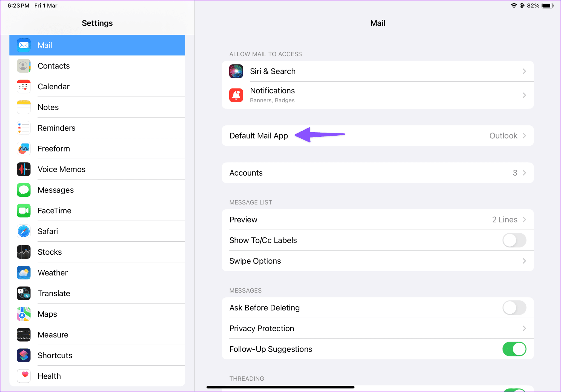Click the FaceTime camera icon
The image size is (561, 392).
pyautogui.click(x=24, y=211)
